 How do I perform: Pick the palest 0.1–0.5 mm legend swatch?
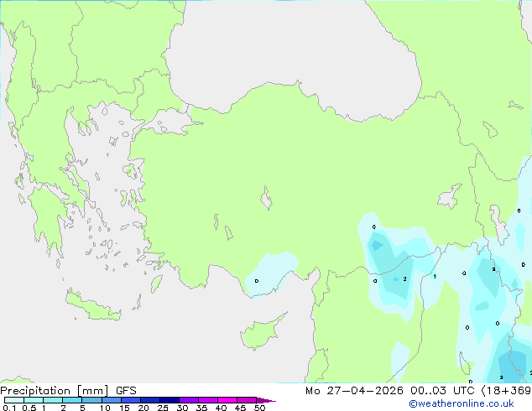point(14,400)
